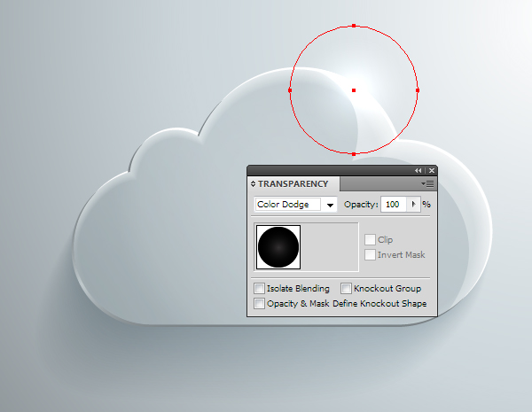This screenshot has width=532, height=412.
Task: Enable the Invert Mask checkbox
Action: click(x=370, y=254)
